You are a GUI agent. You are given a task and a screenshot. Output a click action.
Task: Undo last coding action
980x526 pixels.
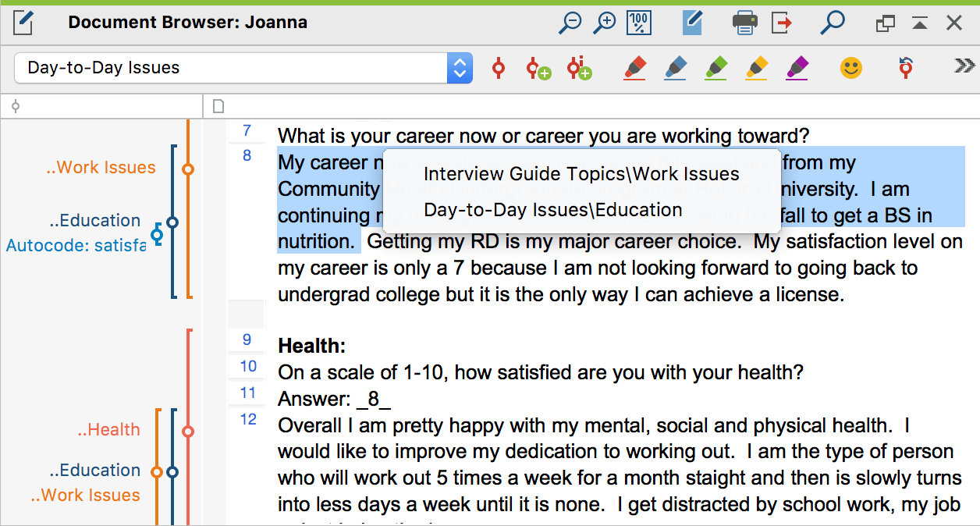pos(906,67)
